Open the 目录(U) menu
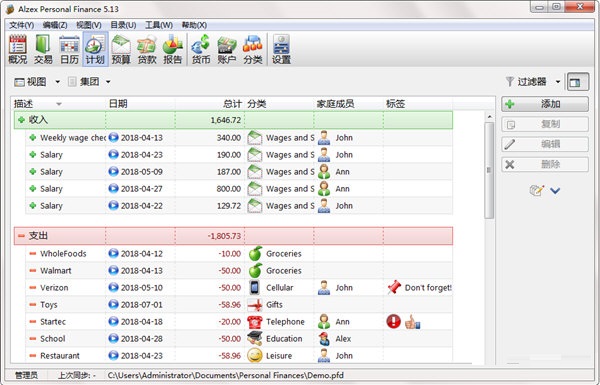This screenshot has width=600, height=385. tap(123, 25)
